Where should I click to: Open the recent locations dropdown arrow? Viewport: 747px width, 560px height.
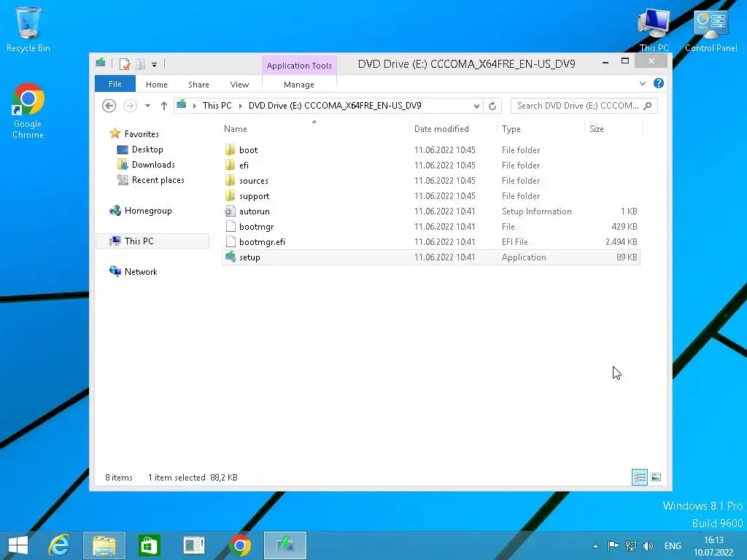pyautogui.click(x=147, y=106)
